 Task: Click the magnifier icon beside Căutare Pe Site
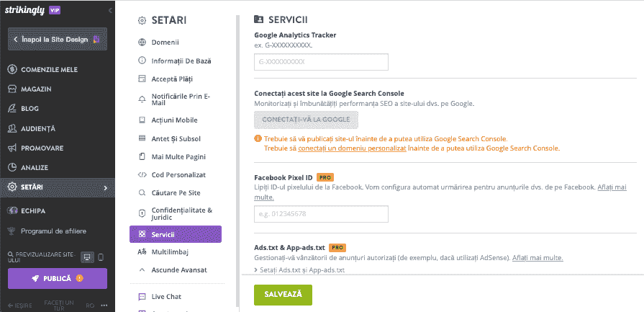(142, 193)
